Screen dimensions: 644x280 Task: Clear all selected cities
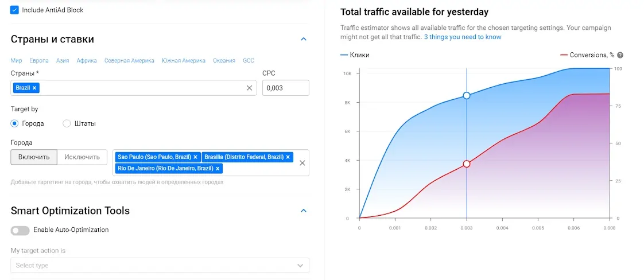[x=302, y=163]
